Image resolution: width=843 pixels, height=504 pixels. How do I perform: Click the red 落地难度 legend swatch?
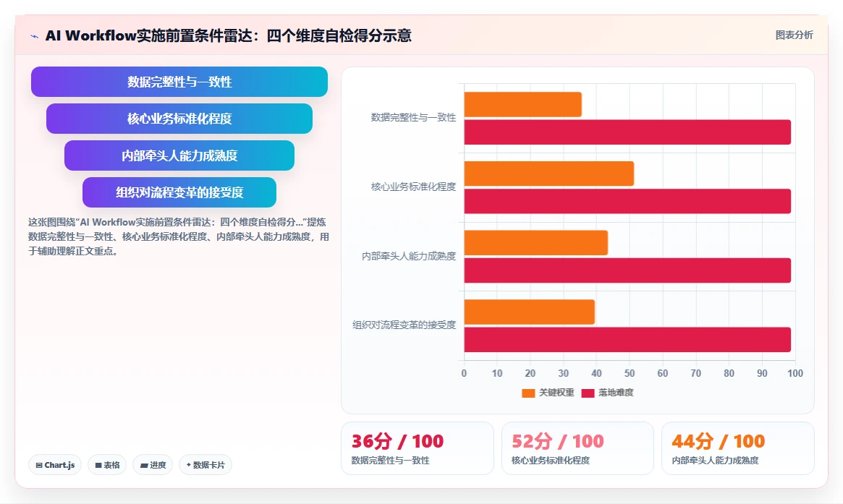(x=588, y=393)
